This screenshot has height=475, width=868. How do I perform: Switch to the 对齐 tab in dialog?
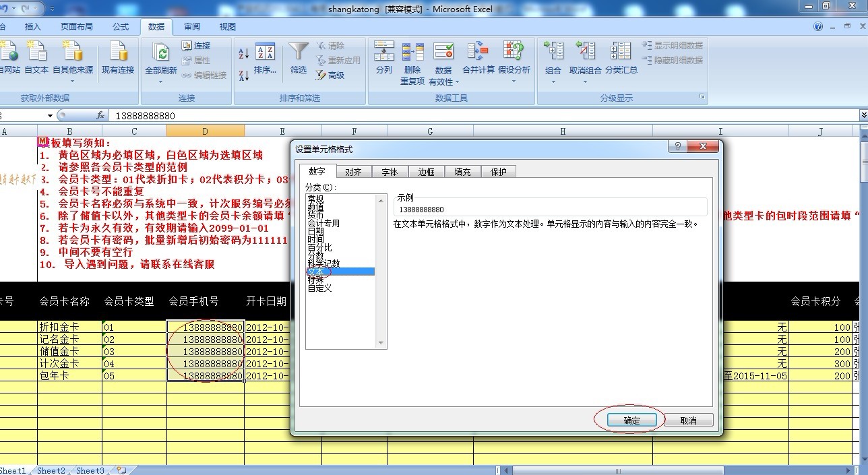tap(353, 172)
